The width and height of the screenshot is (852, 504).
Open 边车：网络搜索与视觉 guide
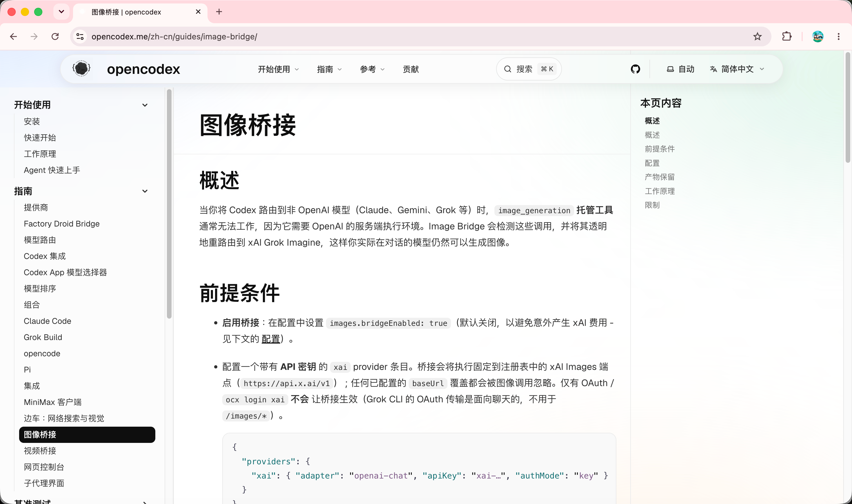pyautogui.click(x=64, y=419)
